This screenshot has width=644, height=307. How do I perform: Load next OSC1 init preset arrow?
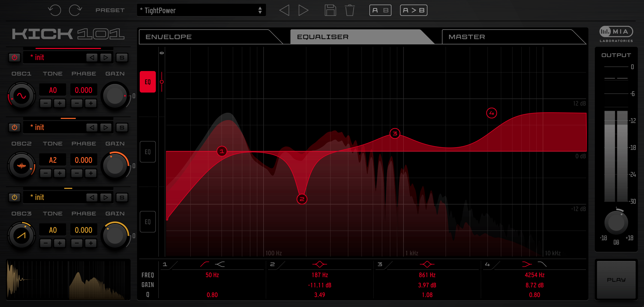point(106,57)
